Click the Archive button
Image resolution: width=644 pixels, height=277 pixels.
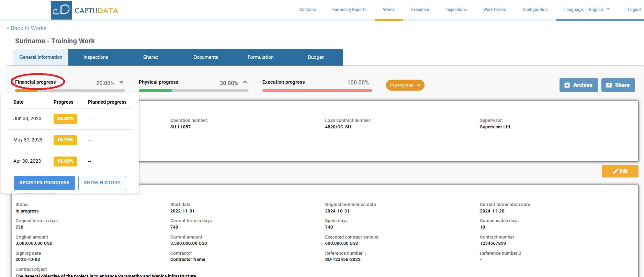tap(578, 85)
